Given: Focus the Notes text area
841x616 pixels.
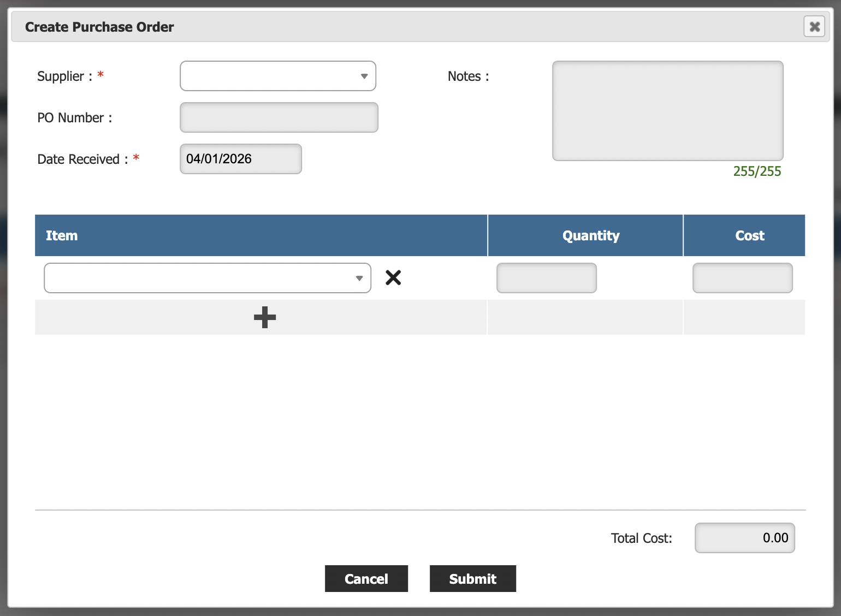Looking at the screenshot, I should (x=667, y=111).
